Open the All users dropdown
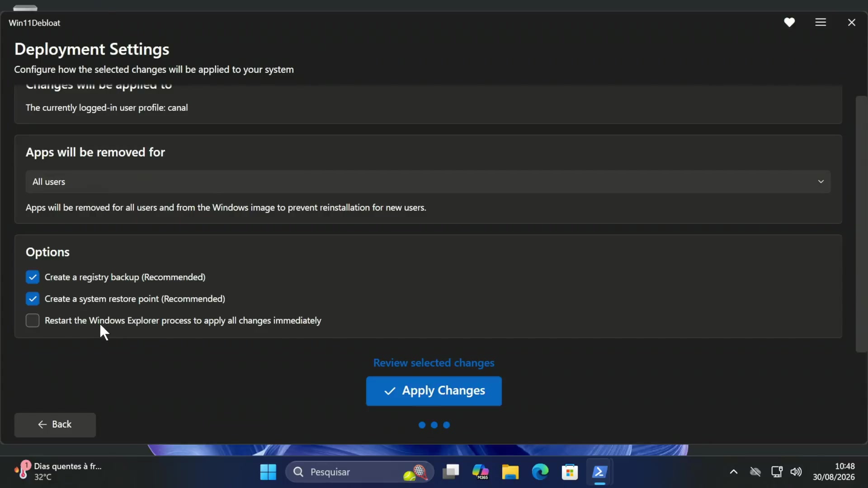This screenshot has width=868, height=488. coord(428,182)
